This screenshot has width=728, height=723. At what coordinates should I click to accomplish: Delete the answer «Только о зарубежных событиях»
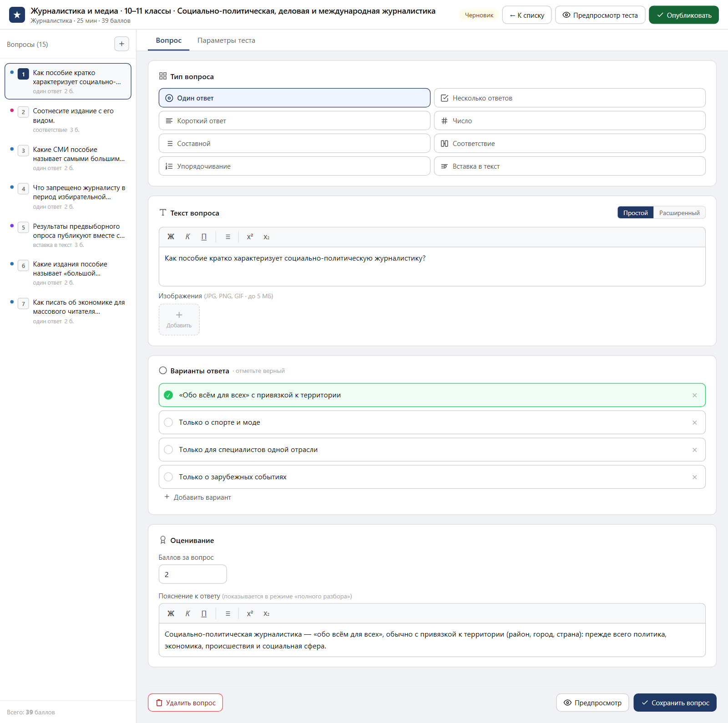pyautogui.click(x=694, y=477)
